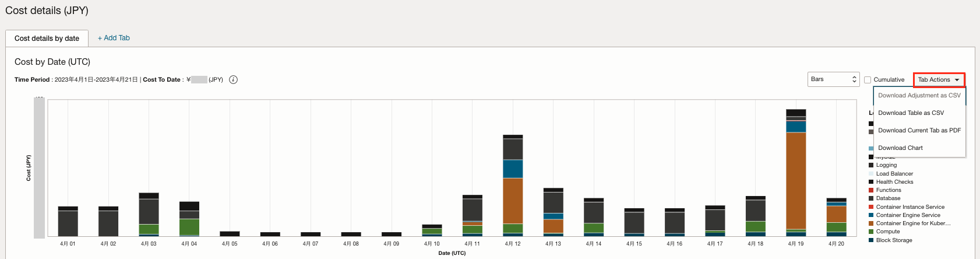
Task: Click the Block Storage legend icon
Action: [x=871, y=240]
